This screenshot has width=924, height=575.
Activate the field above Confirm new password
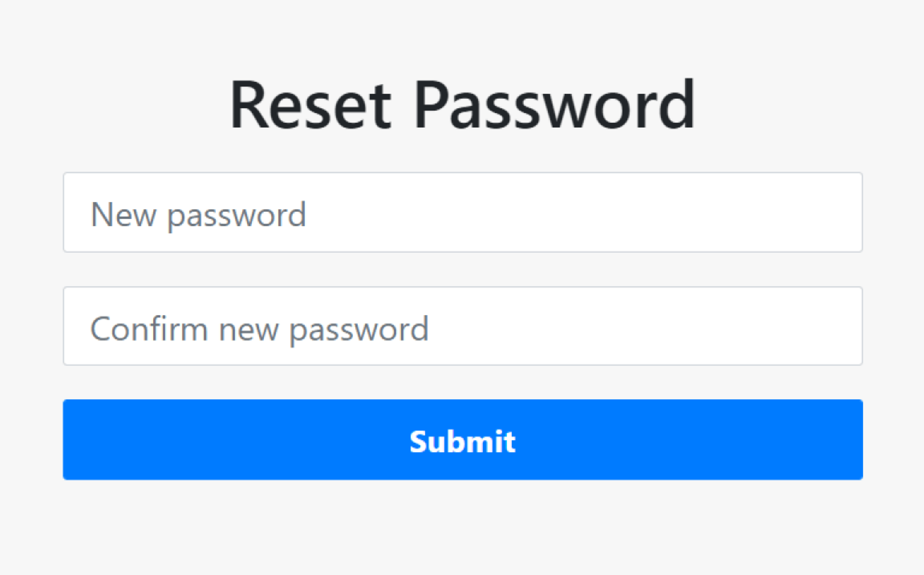[462, 213]
